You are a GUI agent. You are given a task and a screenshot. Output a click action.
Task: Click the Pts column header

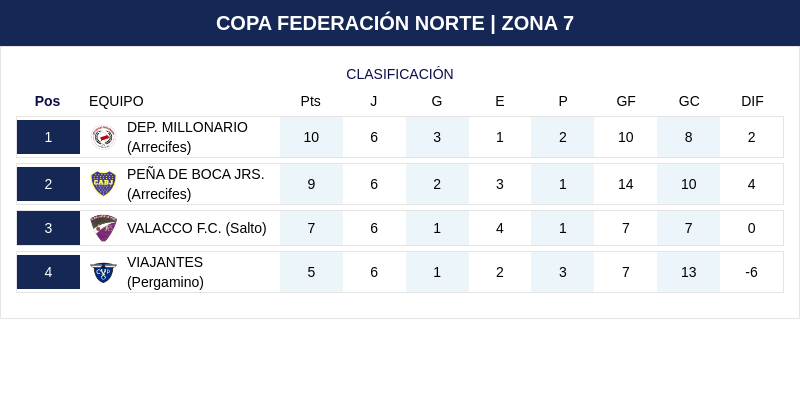[311, 101]
